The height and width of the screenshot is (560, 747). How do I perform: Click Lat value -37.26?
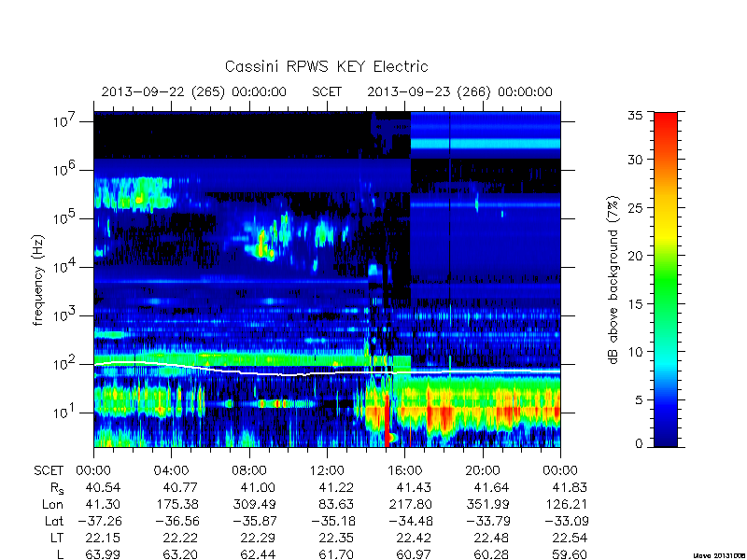pyautogui.click(x=100, y=522)
